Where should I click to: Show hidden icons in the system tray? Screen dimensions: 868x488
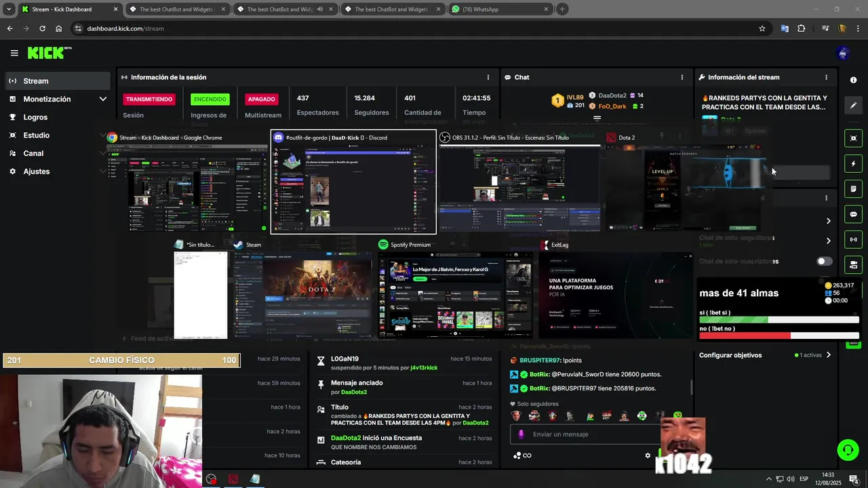pos(768,479)
